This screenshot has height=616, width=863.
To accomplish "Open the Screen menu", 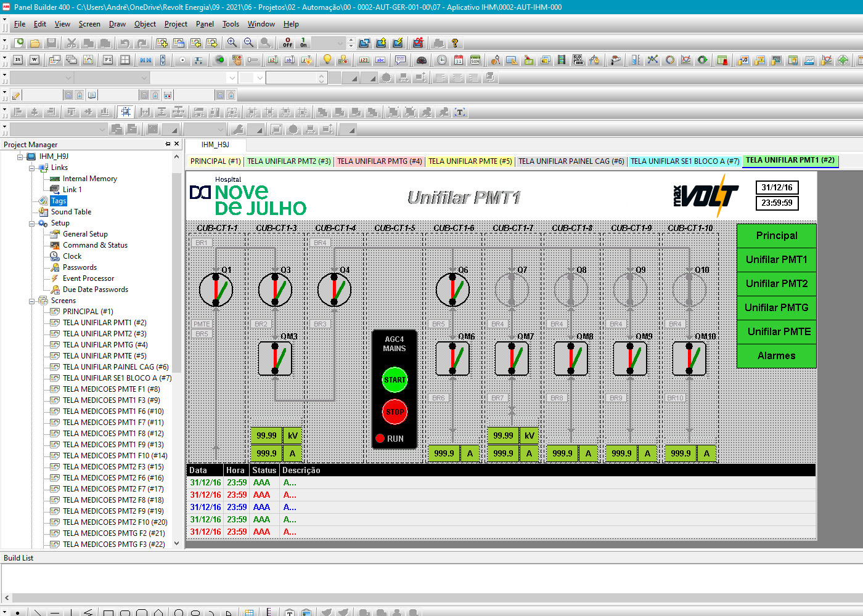I will pos(89,24).
